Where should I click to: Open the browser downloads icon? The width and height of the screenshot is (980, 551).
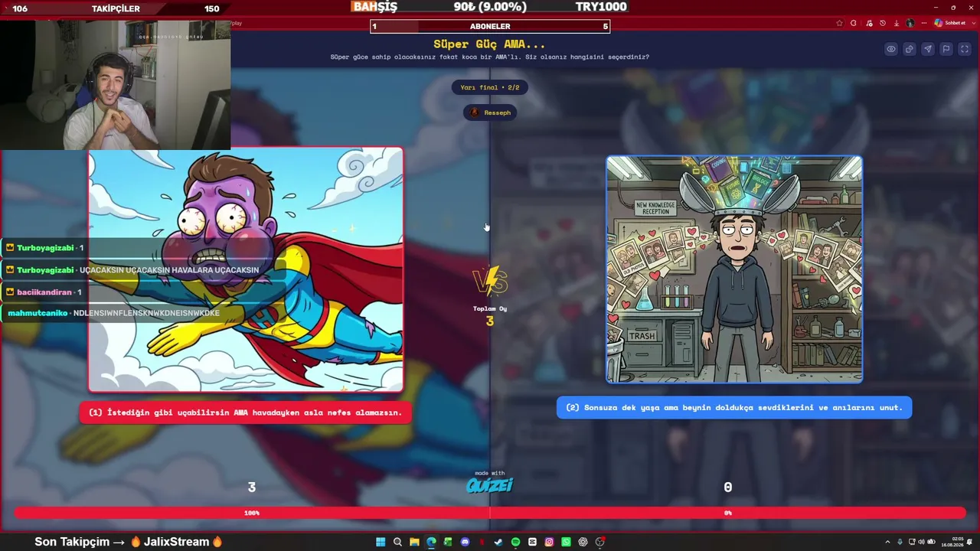[895, 23]
